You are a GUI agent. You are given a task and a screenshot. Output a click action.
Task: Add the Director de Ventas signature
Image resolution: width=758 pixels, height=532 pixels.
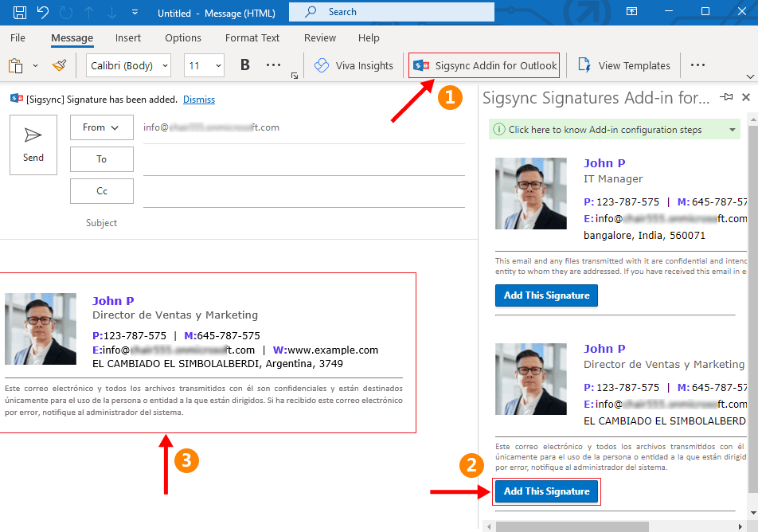pos(546,491)
